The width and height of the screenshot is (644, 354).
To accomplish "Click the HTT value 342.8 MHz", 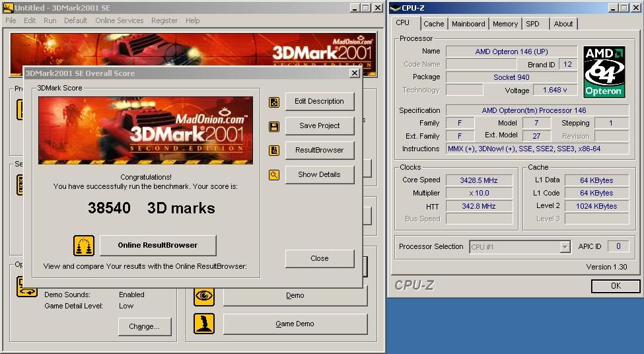I will pyautogui.click(x=479, y=206).
